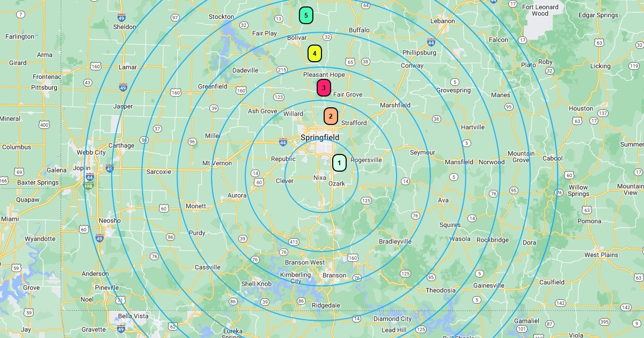Click the Mountain Grove town label
The height and width of the screenshot is (338, 644).
pos(521,157)
